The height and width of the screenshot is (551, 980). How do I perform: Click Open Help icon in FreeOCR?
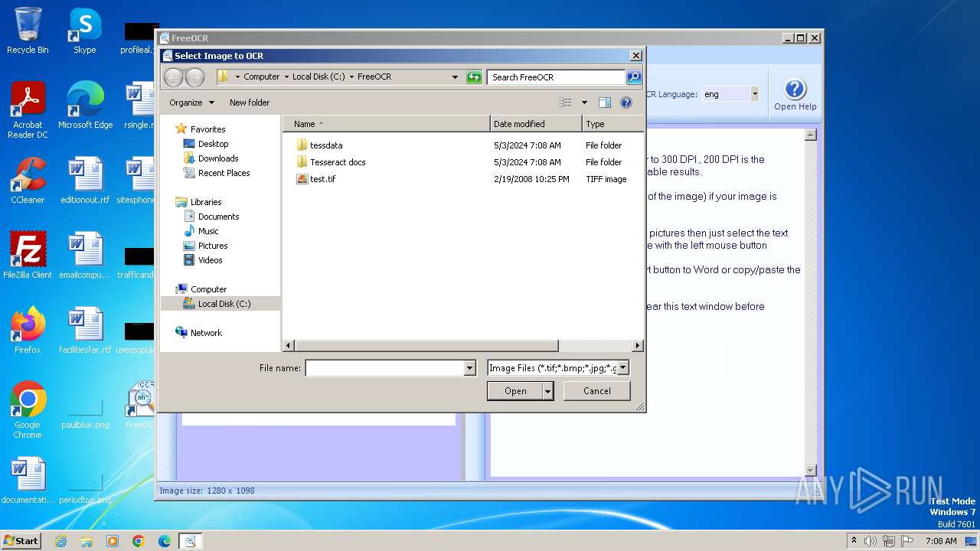795,95
